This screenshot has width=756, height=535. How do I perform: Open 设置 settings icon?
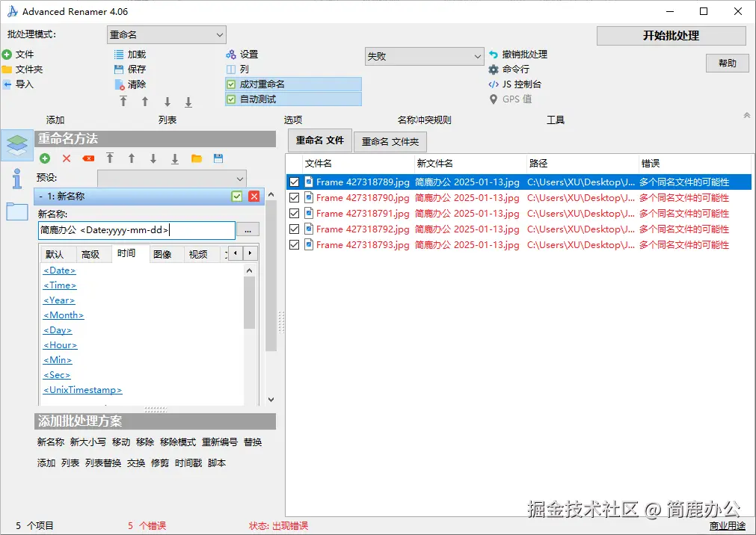[231, 55]
